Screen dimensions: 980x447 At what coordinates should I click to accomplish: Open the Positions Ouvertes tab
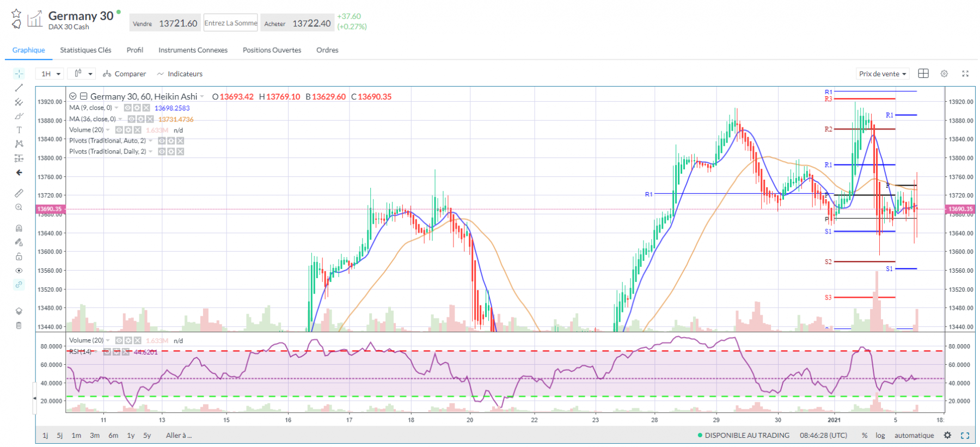click(272, 50)
